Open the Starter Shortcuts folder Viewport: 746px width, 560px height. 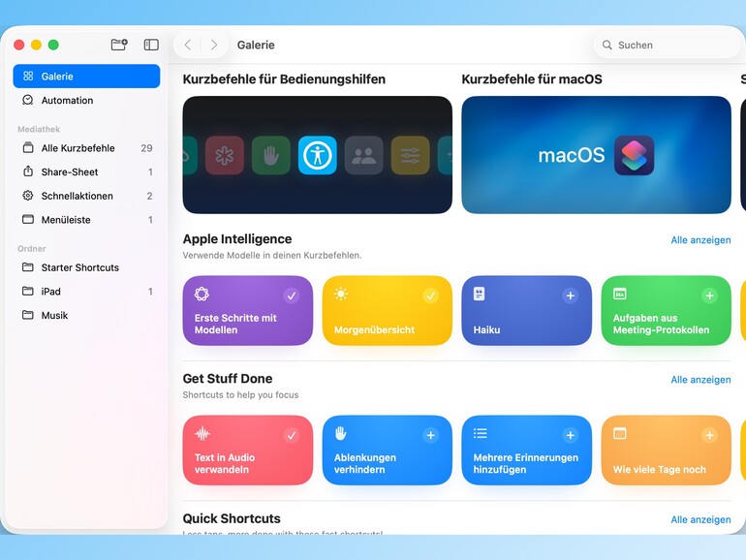(86, 267)
